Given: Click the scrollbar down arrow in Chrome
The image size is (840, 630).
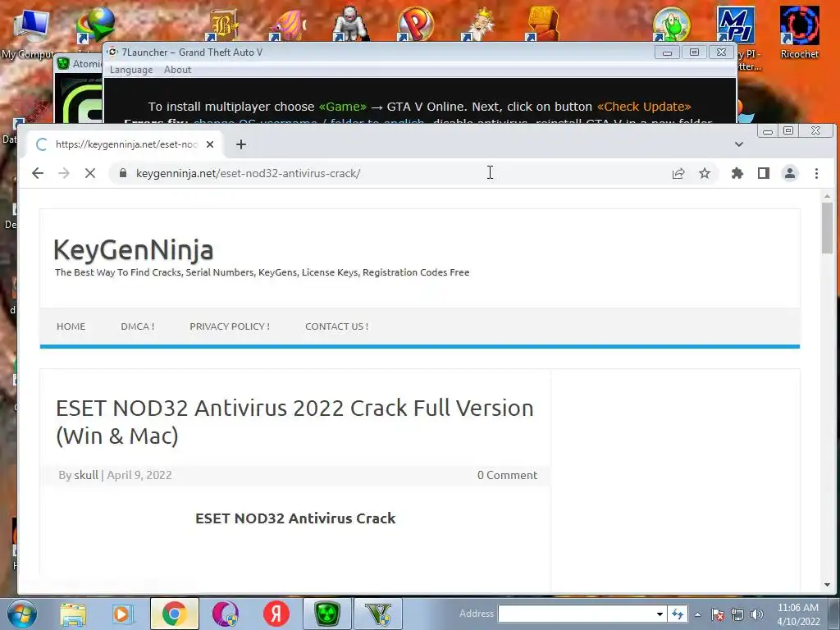Looking at the screenshot, I should pos(827,585).
